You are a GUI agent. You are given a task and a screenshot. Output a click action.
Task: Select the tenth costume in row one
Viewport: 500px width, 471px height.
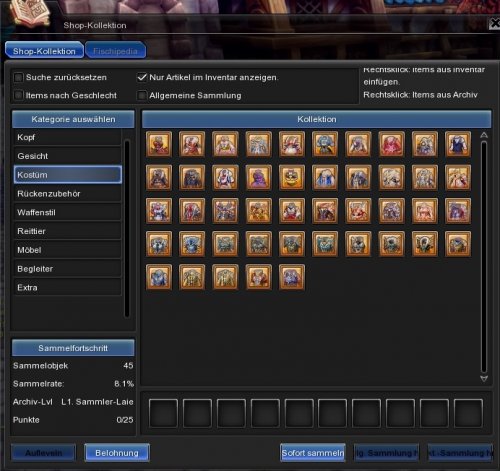(x=458, y=144)
